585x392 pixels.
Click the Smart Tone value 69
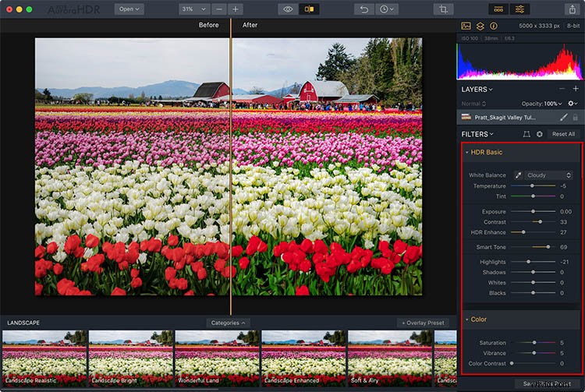point(563,247)
